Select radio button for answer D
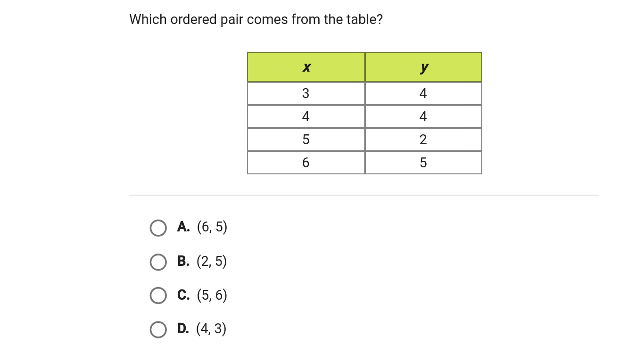 pyautogui.click(x=158, y=329)
